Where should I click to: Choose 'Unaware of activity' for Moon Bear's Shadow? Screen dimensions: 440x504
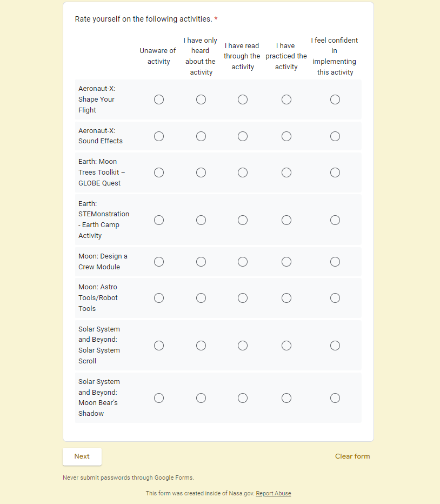pos(159,398)
